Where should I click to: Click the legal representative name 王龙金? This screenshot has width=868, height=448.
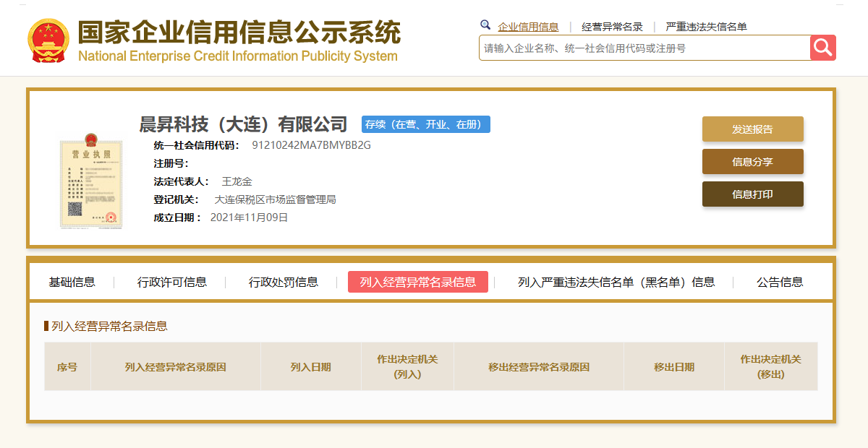237,181
